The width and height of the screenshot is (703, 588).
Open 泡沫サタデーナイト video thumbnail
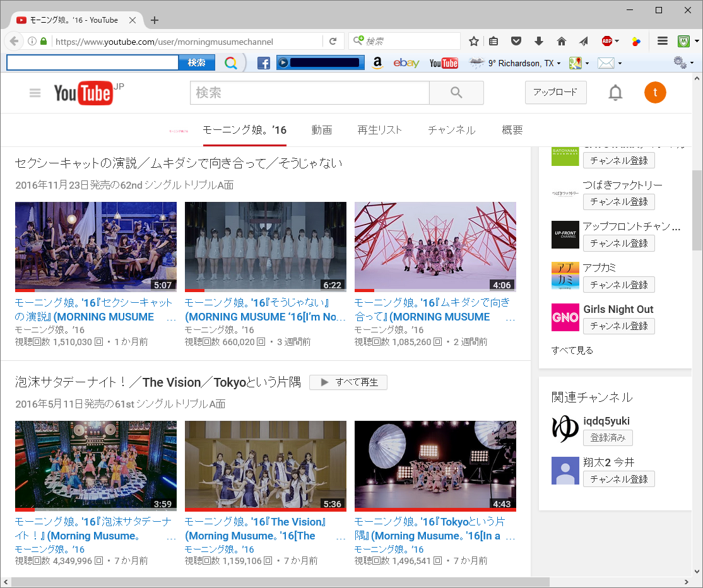coord(96,466)
